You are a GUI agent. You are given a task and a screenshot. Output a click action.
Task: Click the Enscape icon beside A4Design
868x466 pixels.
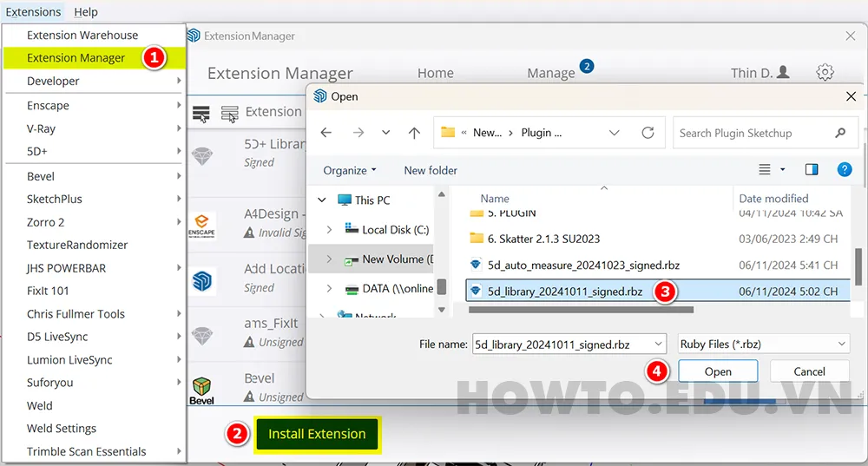click(202, 225)
